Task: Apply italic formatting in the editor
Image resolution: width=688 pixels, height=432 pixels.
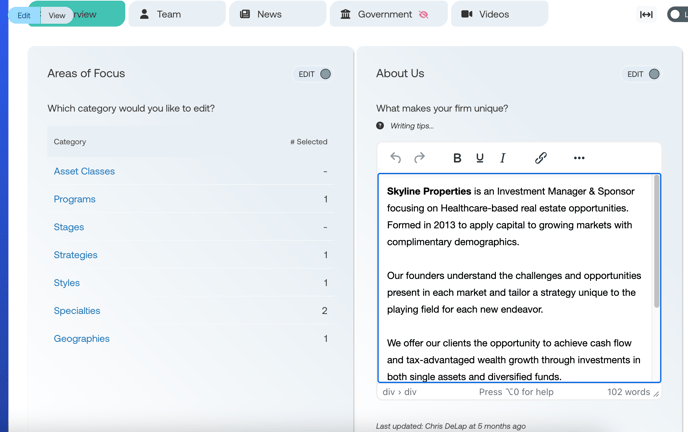Action: [x=503, y=158]
